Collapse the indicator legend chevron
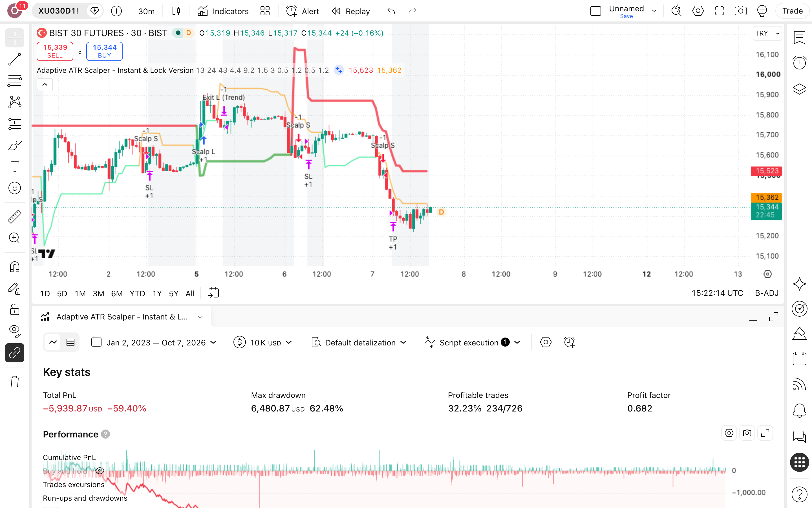This screenshot has height=508, width=812. (x=45, y=84)
